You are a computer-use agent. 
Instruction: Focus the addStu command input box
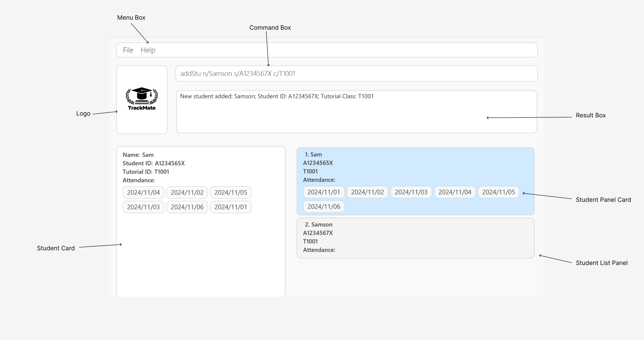356,74
